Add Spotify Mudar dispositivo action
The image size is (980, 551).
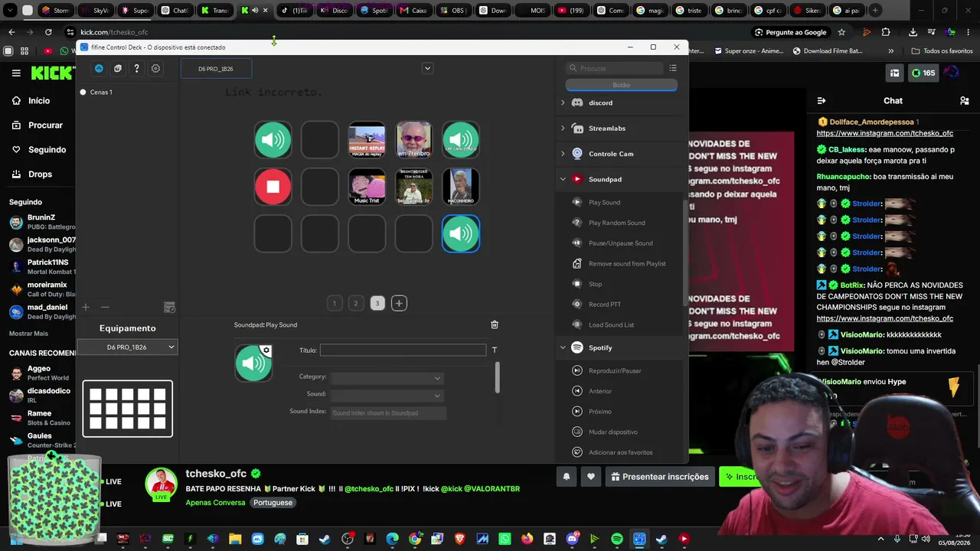pos(612,432)
